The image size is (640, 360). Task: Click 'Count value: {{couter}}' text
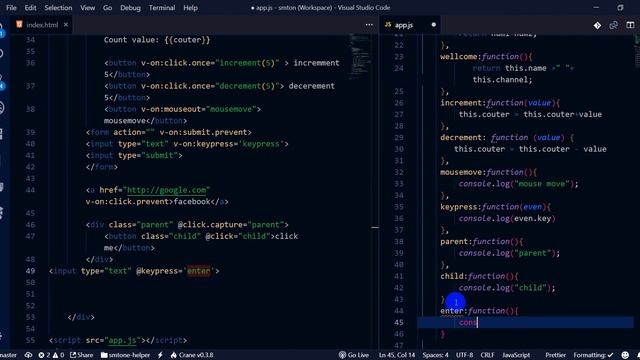(157, 40)
